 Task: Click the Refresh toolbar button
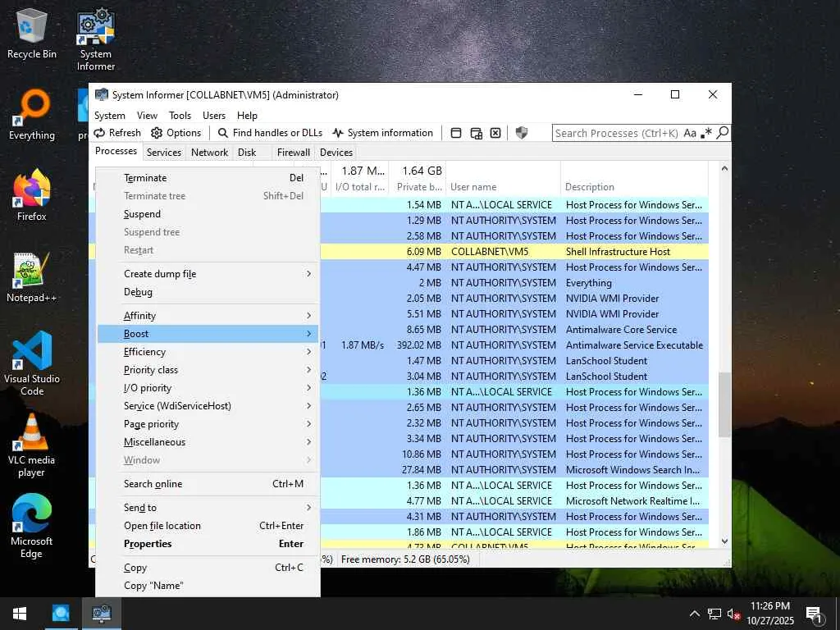pyautogui.click(x=117, y=133)
